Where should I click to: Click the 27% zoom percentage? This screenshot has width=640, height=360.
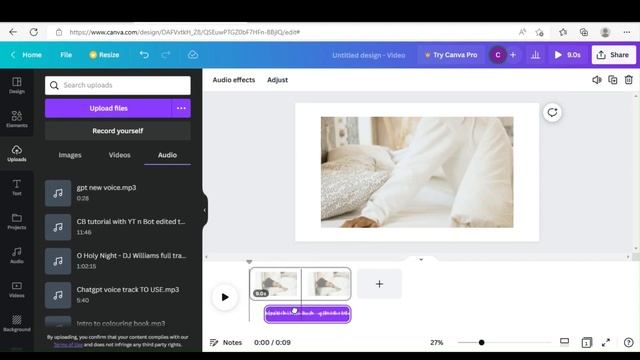[436, 342]
